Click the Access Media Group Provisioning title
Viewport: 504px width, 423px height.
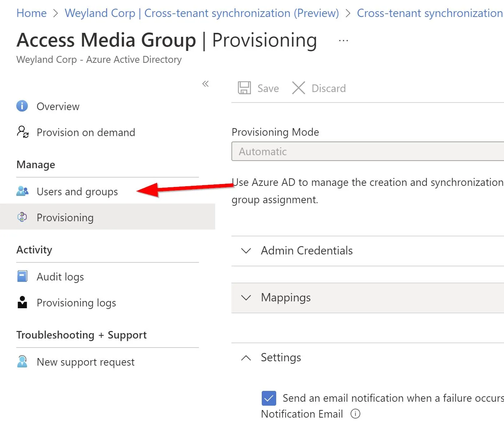click(167, 40)
